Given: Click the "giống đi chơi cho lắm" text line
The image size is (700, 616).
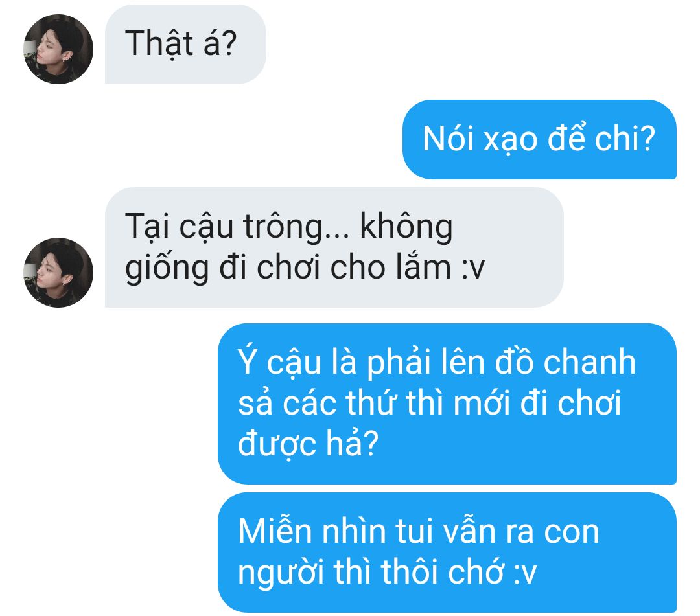Looking at the screenshot, I should [288, 268].
